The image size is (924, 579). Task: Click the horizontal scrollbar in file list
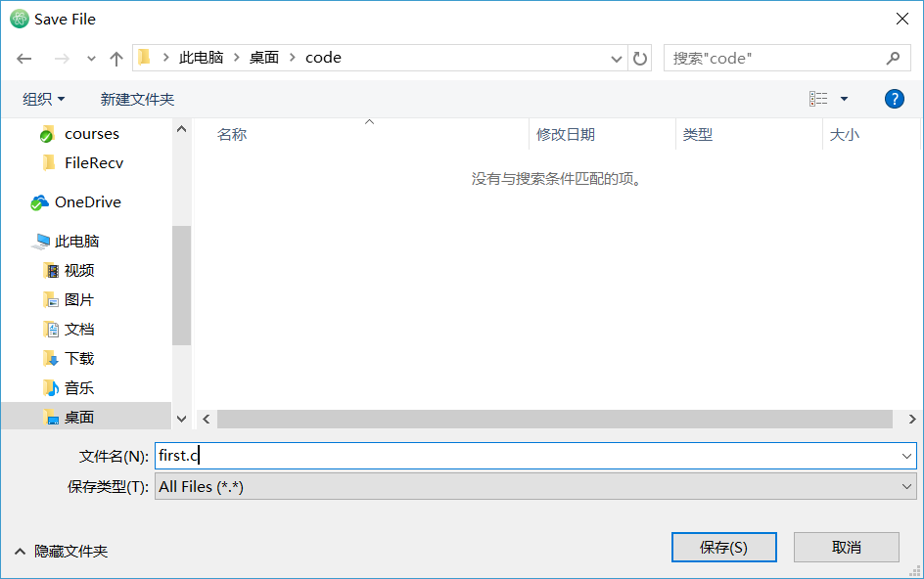(x=554, y=419)
